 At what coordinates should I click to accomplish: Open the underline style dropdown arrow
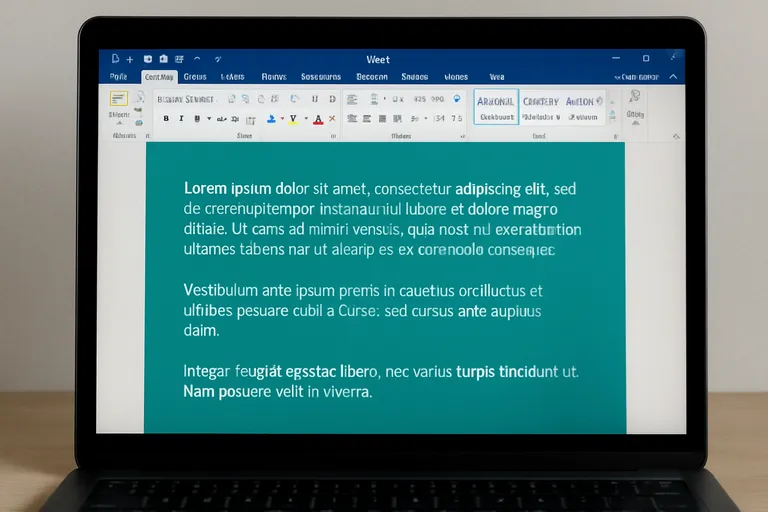point(209,119)
